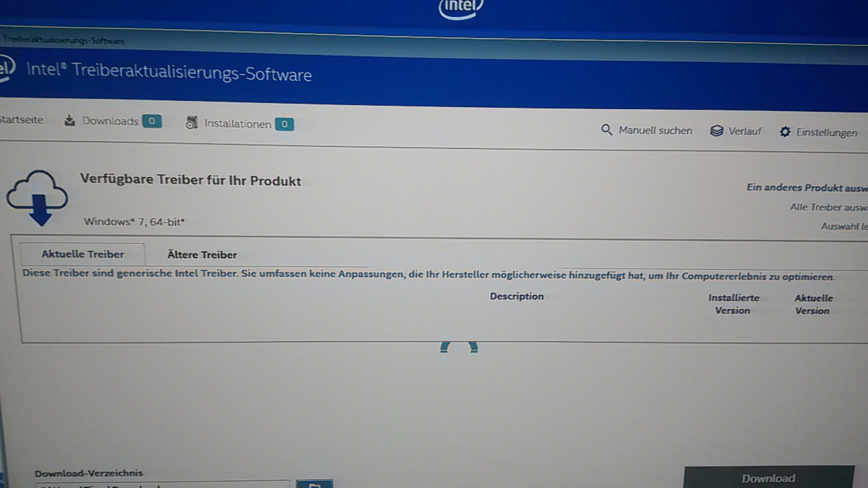Viewport: 868px width, 488px height.
Task: Click Alle Treiber auswählen link
Action: [x=829, y=207]
